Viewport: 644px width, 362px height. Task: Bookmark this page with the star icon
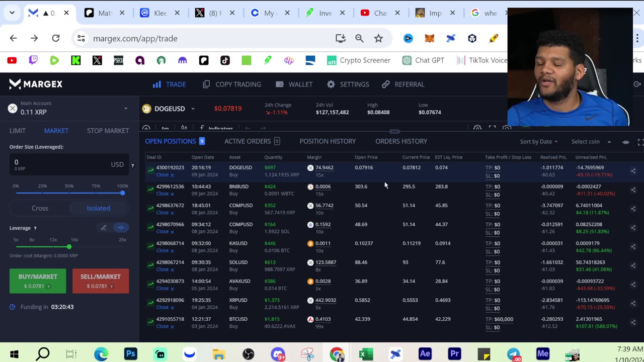point(378,38)
